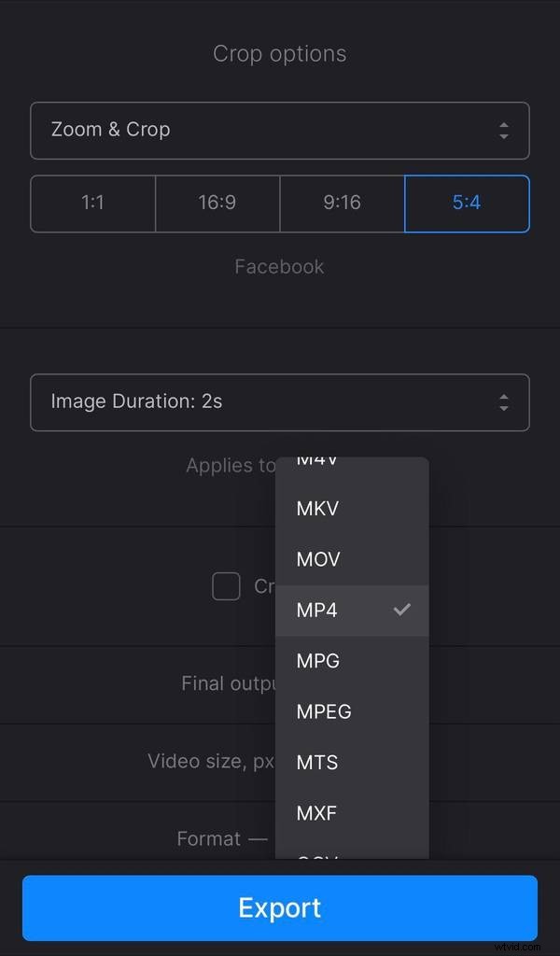Select MTS output format
The width and height of the screenshot is (560, 956).
pyautogui.click(x=316, y=762)
